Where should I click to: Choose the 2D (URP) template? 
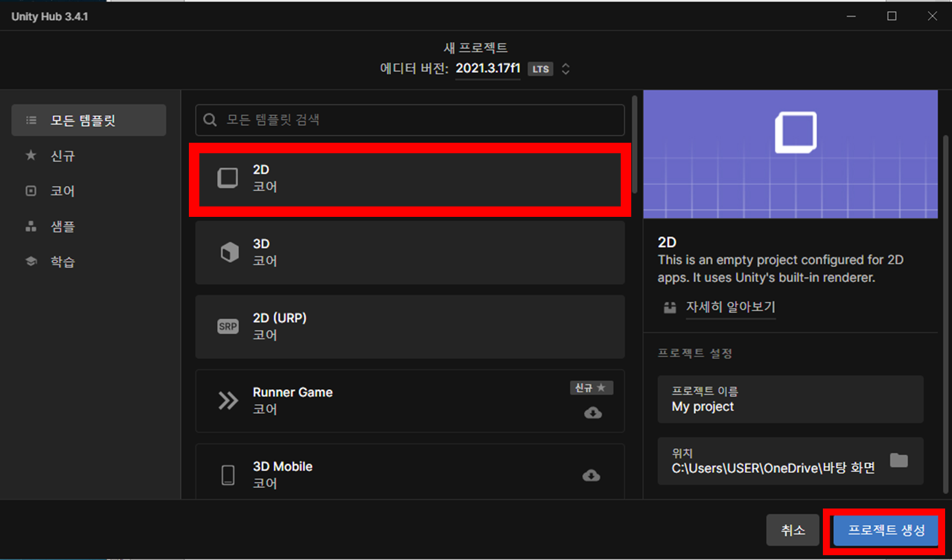click(x=410, y=327)
